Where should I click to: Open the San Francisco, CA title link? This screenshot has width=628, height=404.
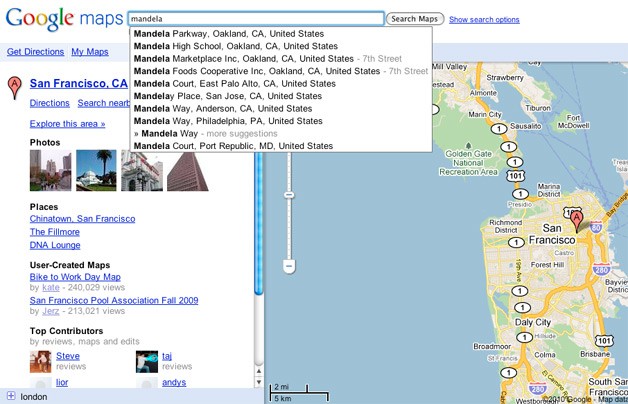tap(78, 83)
